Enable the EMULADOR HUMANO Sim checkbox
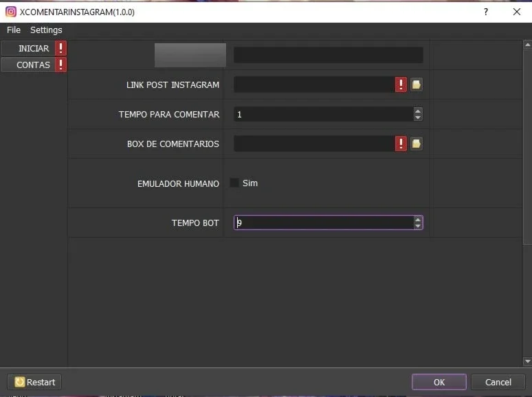 [x=234, y=183]
